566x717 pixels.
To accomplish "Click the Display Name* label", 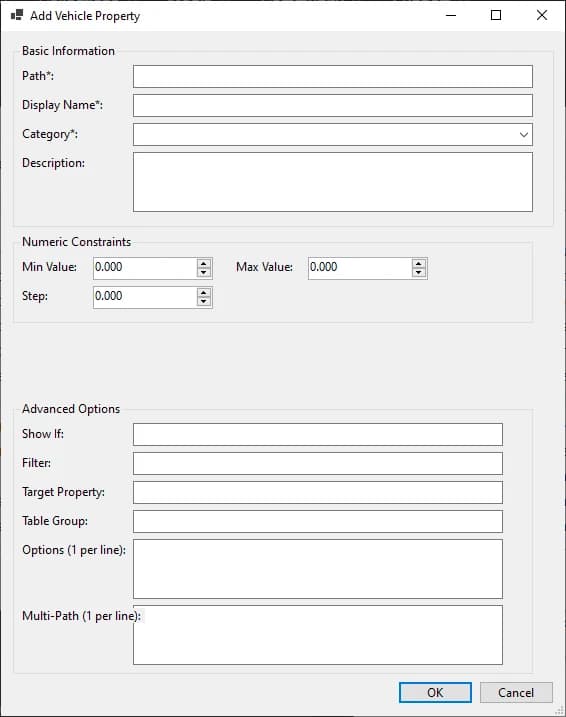I will tap(63, 105).
